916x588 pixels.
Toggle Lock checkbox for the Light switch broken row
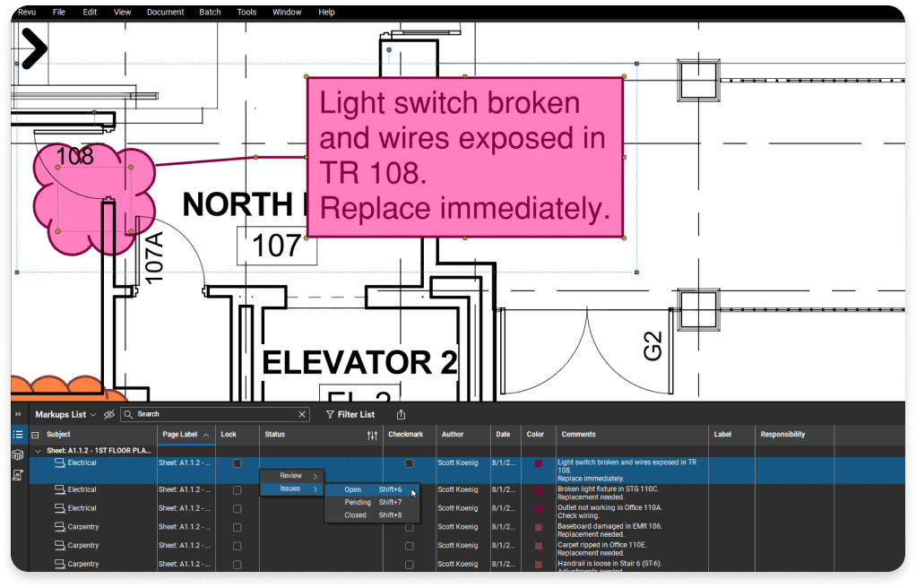238,463
